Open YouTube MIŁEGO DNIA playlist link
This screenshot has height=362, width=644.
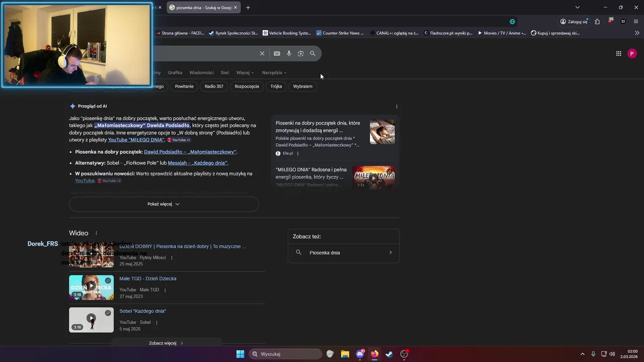coord(136,140)
